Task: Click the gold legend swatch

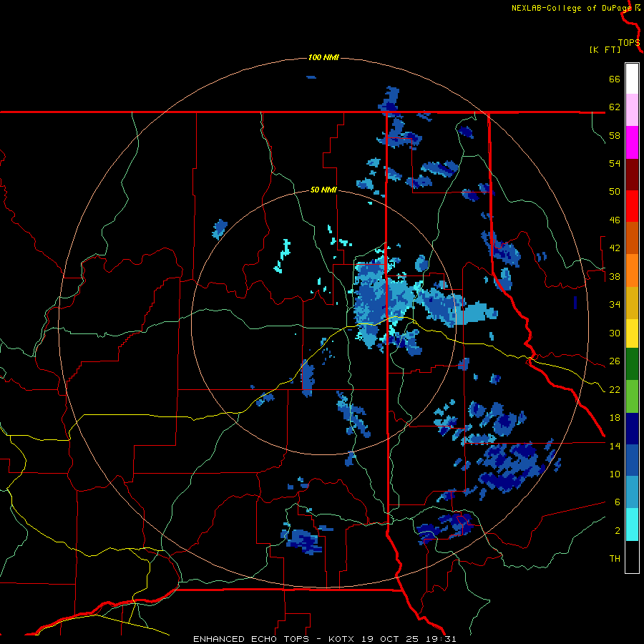Action: point(632,303)
